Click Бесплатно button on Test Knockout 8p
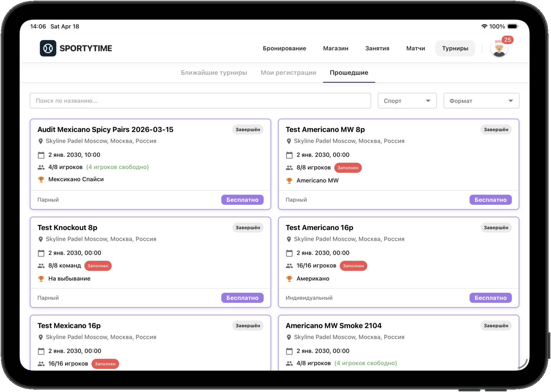This screenshot has width=551, height=392. point(242,298)
